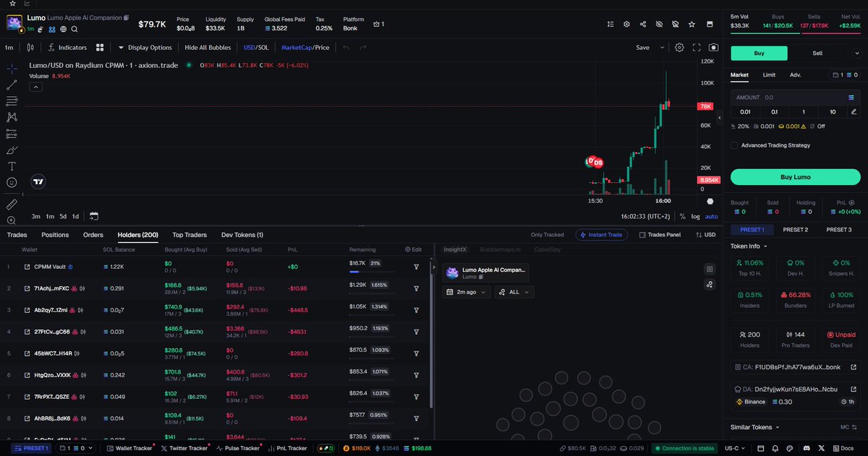The image size is (868, 456).
Task: Select the crosshair cursor tool
Action: click(12, 68)
